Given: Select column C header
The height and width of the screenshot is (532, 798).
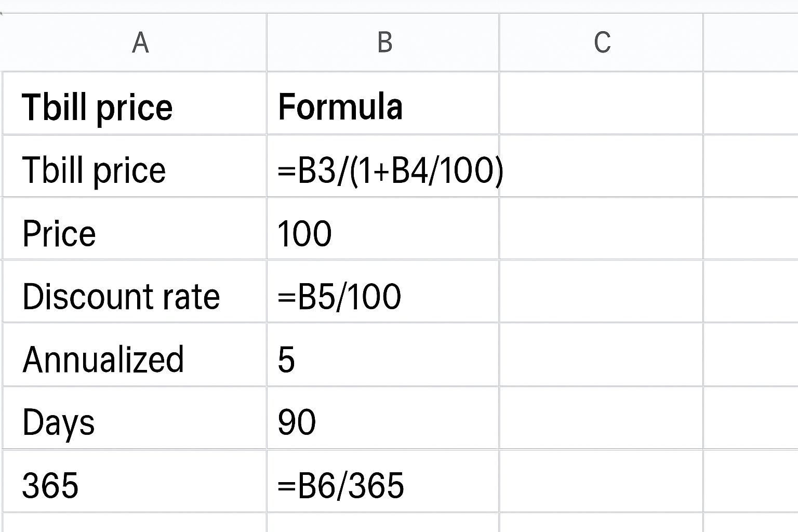Looking at the screenshot, I should [x=602, y=43].
